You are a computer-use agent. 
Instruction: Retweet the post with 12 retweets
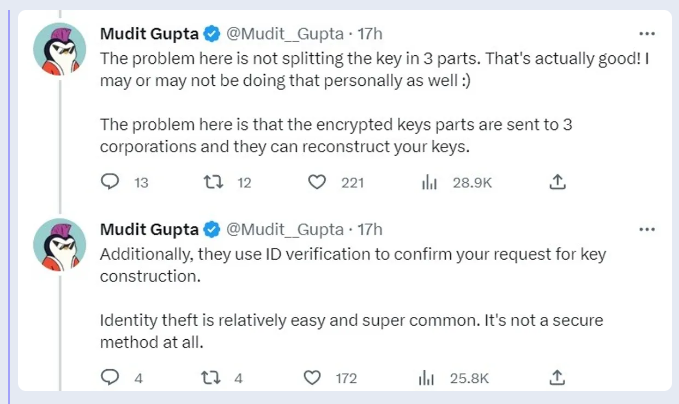click(x=213, y=182)
